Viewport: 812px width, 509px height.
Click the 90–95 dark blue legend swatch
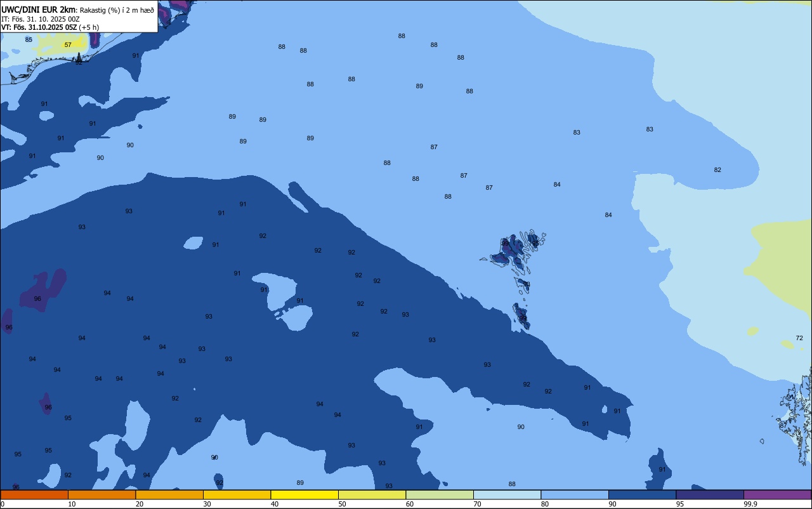click(642, 494)
